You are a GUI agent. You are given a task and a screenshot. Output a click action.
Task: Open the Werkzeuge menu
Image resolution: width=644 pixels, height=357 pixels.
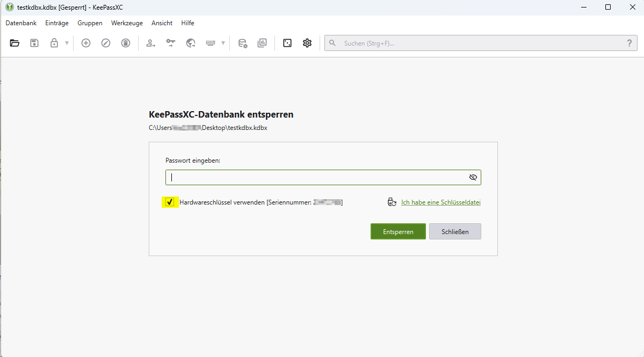point(127,23)
